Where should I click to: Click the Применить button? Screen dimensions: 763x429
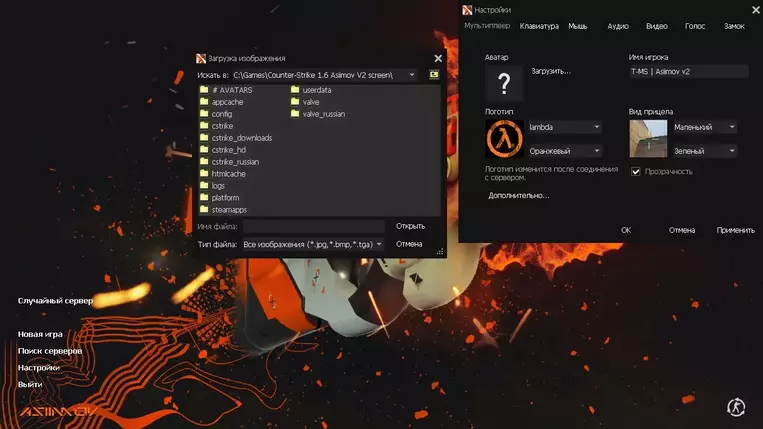tap(735, 230)
